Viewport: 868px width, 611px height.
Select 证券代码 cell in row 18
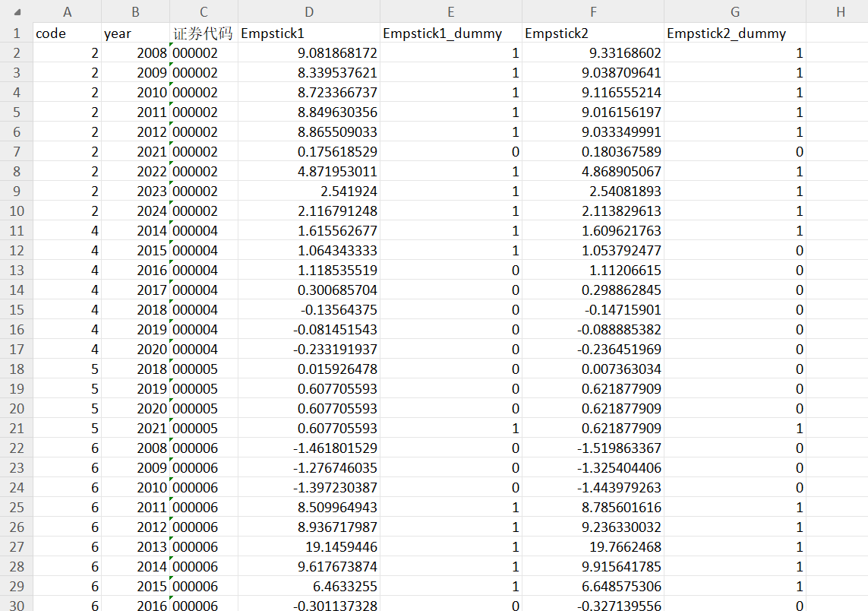pos(204,369)
